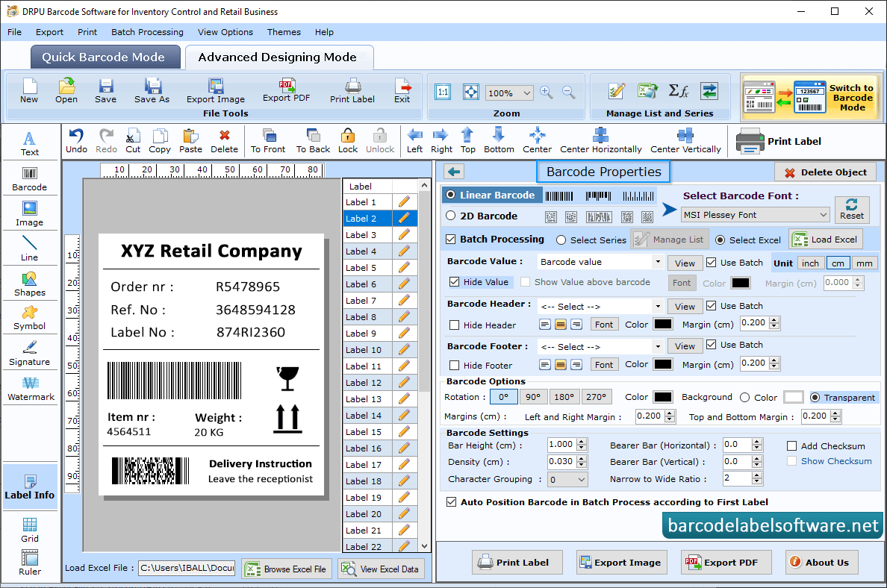Open the Barcode Footer select dropdown
887x588 pixels.
tap(657, 346)
